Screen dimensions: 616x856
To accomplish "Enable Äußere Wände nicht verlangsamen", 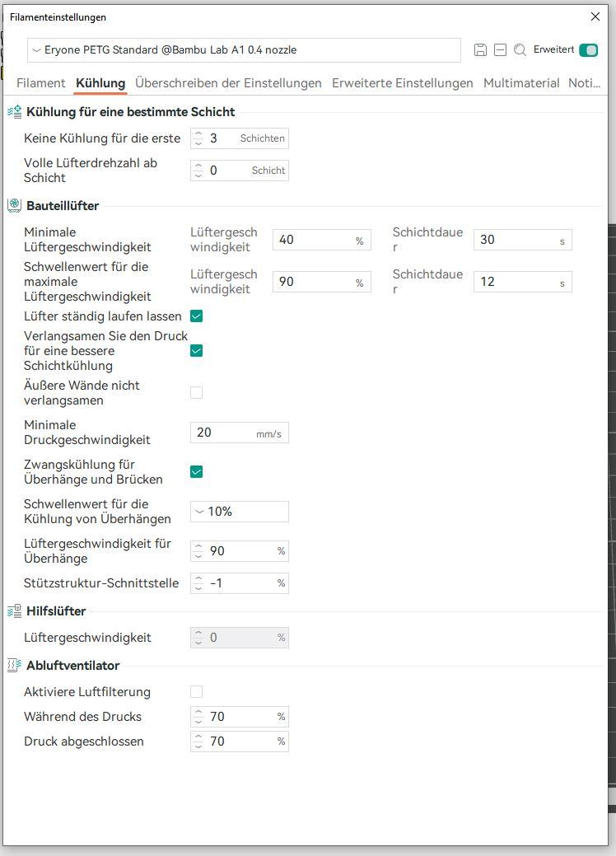I will point(196,393).
